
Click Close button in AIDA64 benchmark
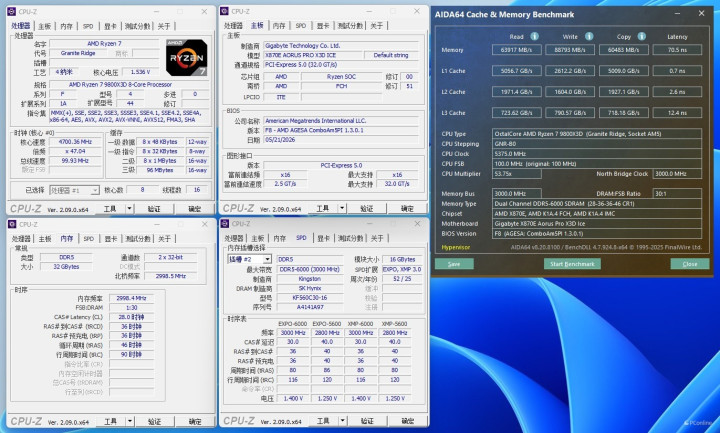pos(690,264)
